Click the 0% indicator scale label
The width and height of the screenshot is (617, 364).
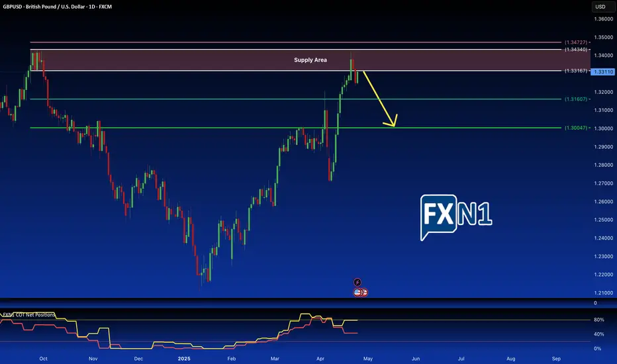tap(597, 349)
